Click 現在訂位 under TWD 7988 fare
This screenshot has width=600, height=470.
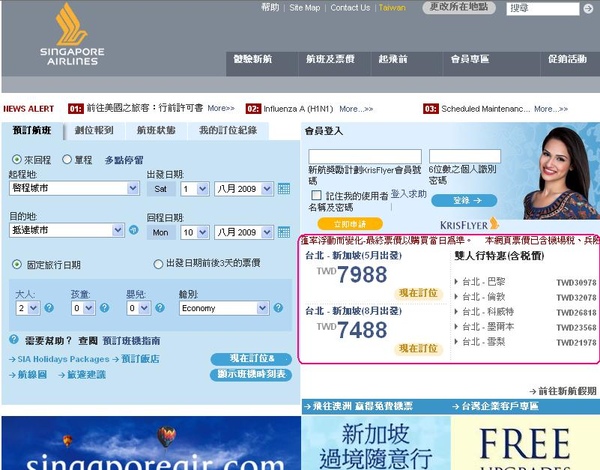pyautogui.click(x=418, y=293)
